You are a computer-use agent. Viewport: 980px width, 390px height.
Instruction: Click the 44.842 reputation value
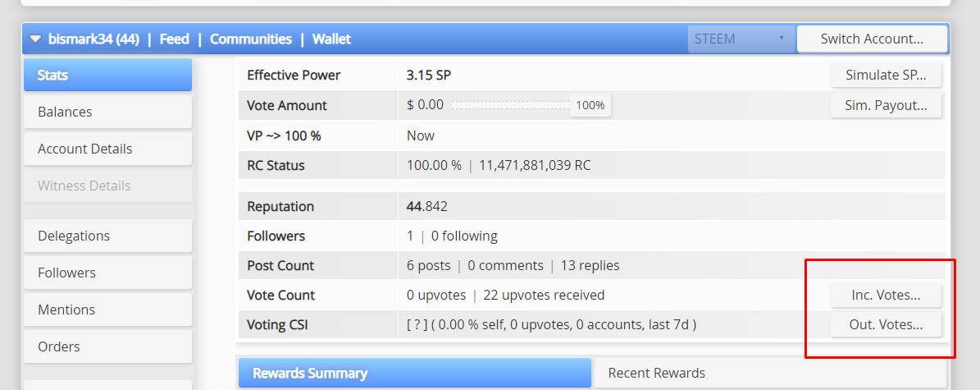(x=427, y=207)
